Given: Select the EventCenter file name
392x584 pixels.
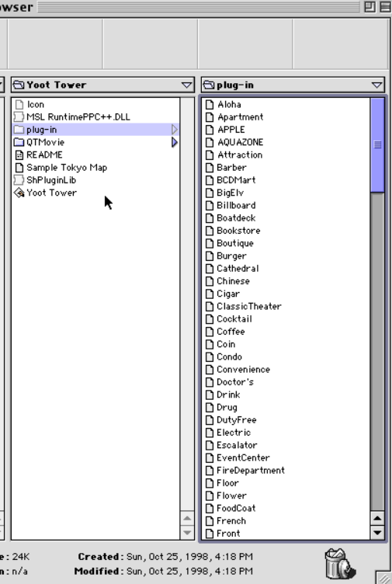Looking at the screenshot, I should (244, 457).
